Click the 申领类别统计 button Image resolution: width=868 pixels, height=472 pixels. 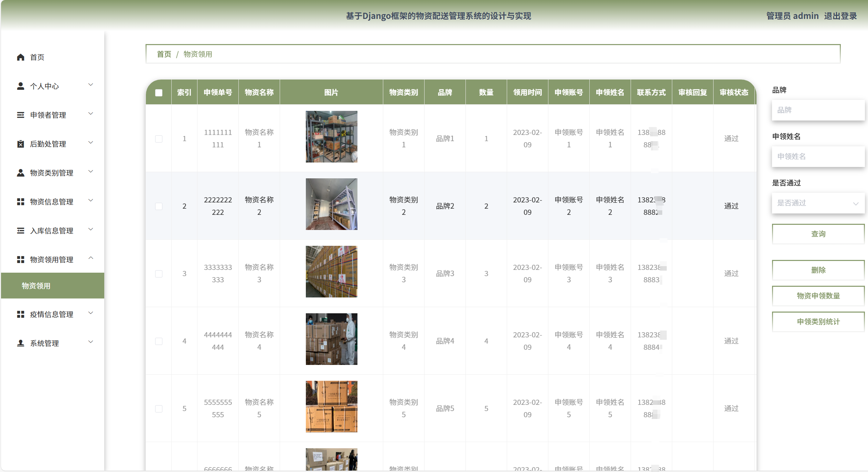[818, 322]
